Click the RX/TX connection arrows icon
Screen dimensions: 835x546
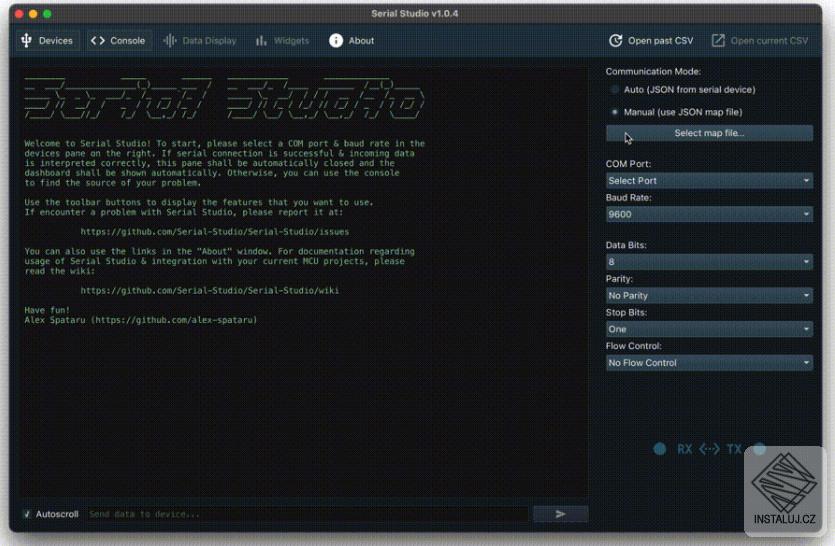709,449
